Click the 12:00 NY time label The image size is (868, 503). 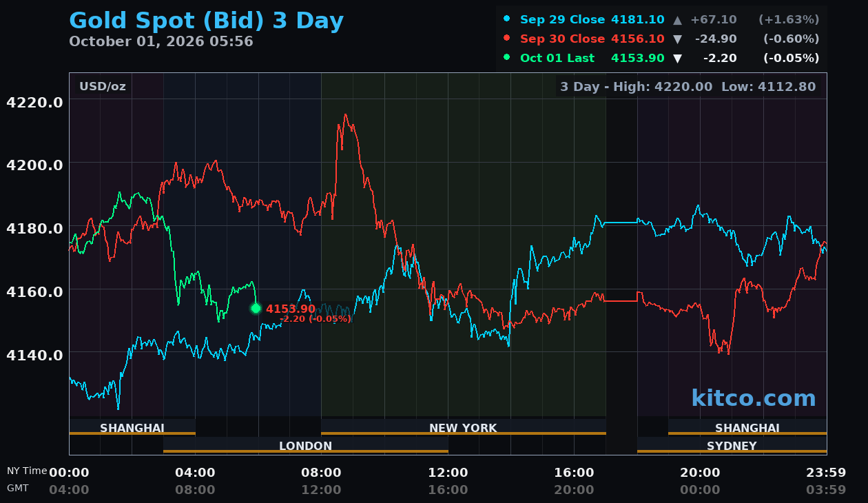(x=448, y=472)
